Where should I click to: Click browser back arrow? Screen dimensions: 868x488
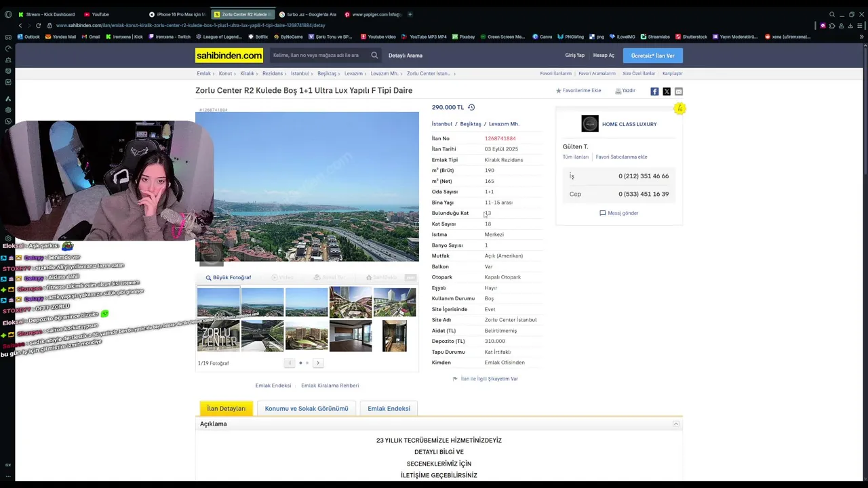coord(20,25)
